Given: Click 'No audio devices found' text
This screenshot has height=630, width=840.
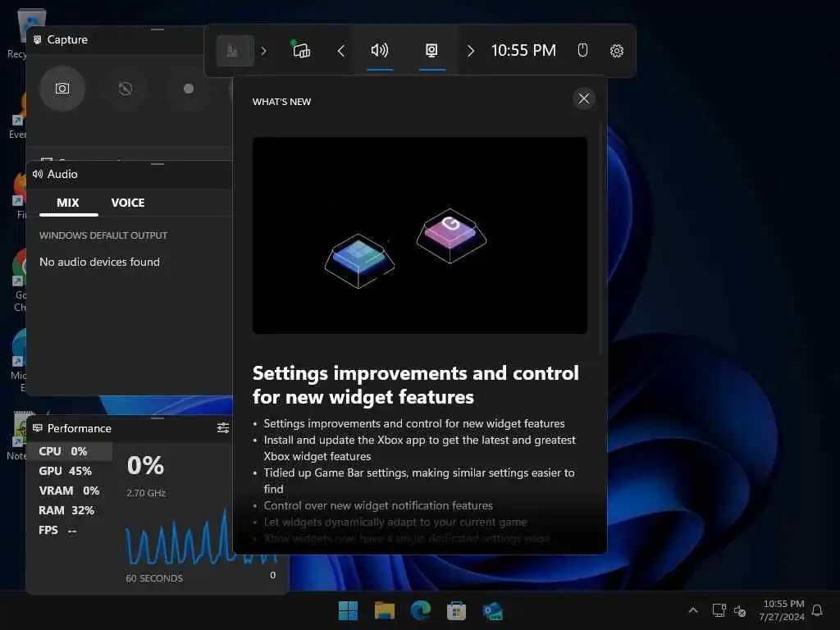Looking at the screenshot, I should click(x=99, y=262).
